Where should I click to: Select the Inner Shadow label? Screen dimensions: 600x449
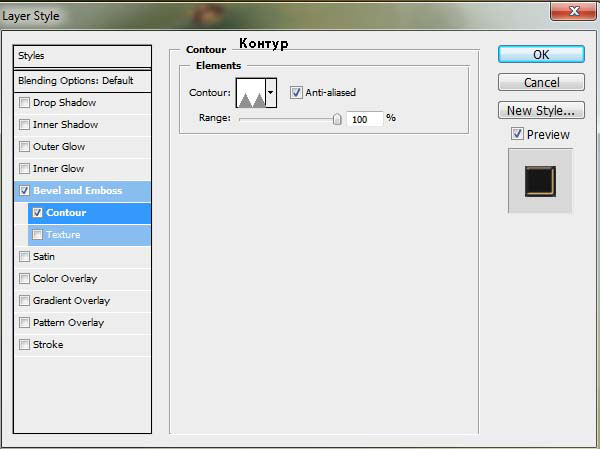pyautogui.click(x=65, y=124)
